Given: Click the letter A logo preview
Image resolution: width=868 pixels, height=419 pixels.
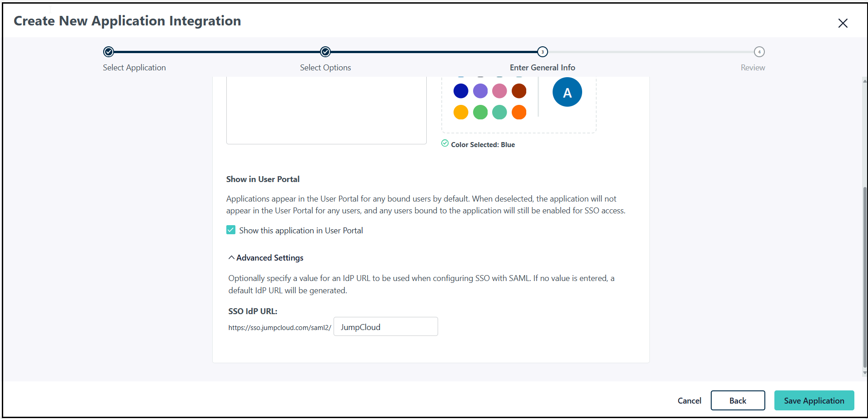Looking at the screenshot, I should [567, 92].
